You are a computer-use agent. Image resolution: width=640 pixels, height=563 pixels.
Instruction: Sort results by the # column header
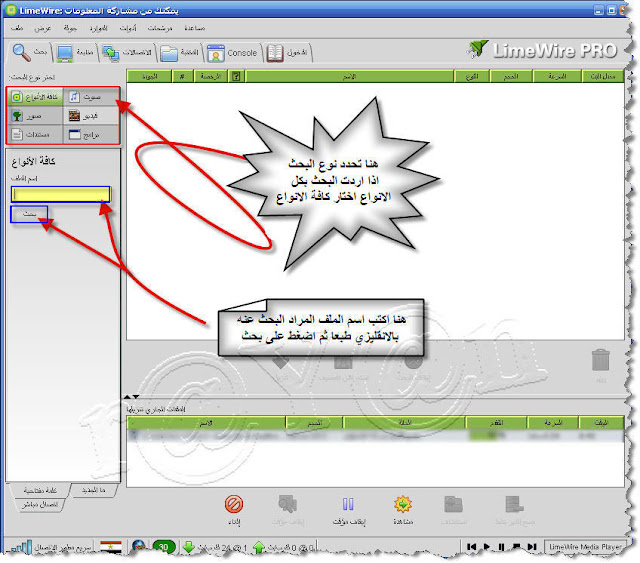[182, 76]
